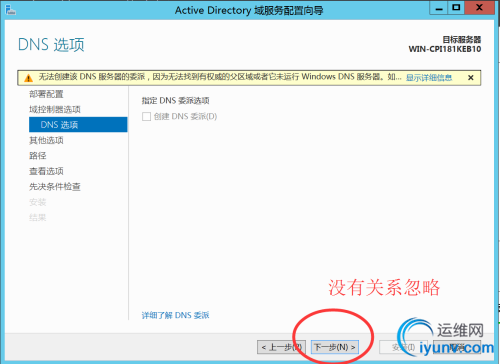Maximize the configuration wizard window
Screen dimensions: 500x364
pos(456,8)
